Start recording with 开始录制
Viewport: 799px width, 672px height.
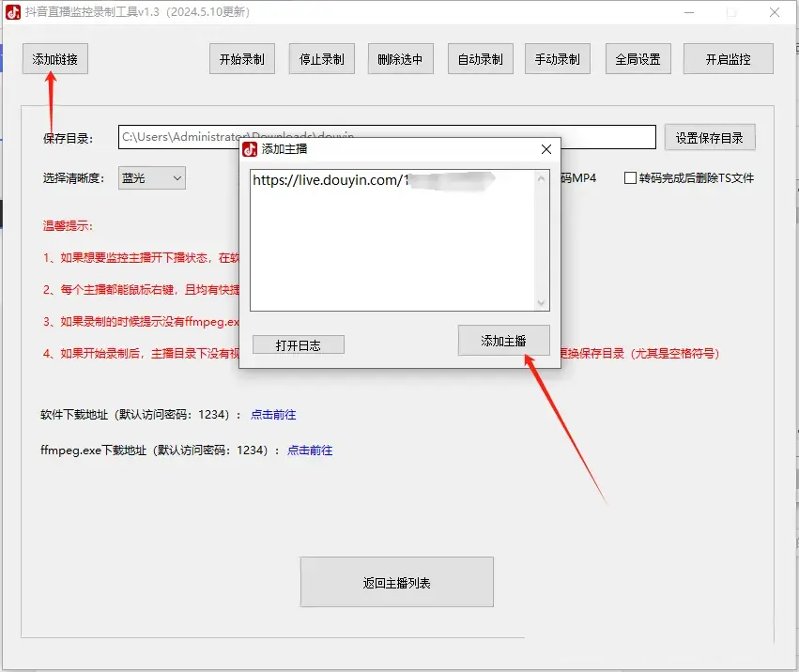(x=242, y=59)
